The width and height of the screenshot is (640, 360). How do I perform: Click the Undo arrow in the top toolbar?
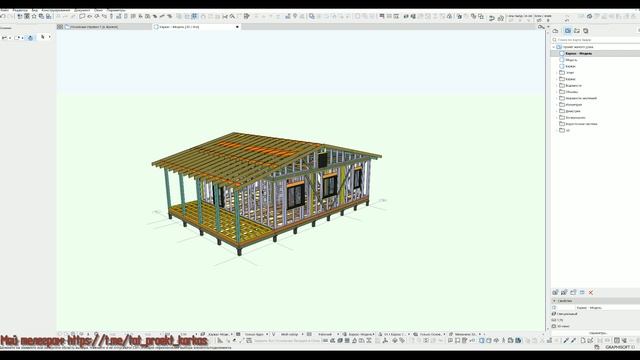coord(3,16)
